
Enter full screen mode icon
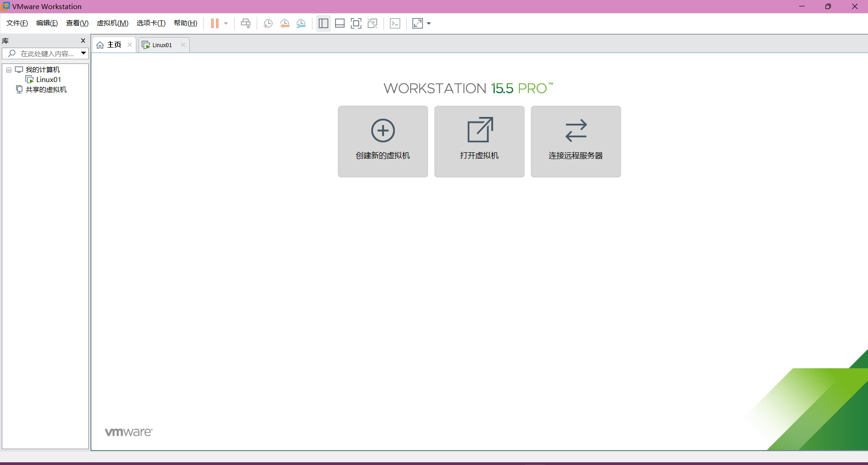click(356, 24)
